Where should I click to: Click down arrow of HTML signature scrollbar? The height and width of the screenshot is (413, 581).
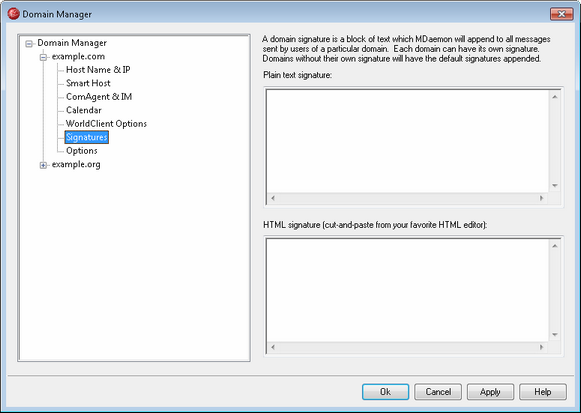[x=555, y=335]
